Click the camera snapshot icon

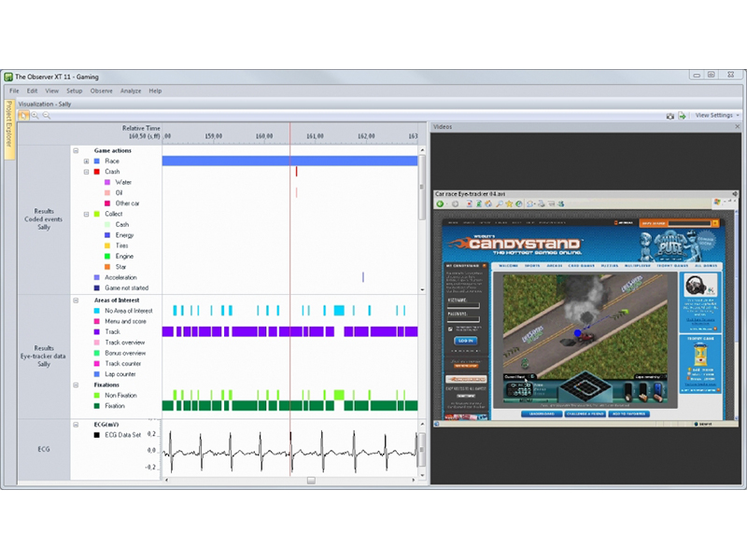pos(670,116)
